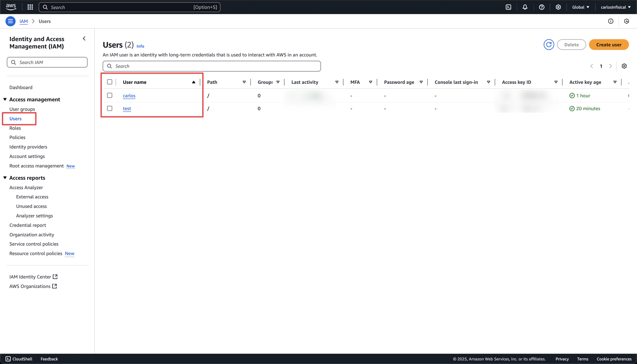The image size is (637, 364).
Task: Click the Delete button
Action: click(x=571, y=45)
